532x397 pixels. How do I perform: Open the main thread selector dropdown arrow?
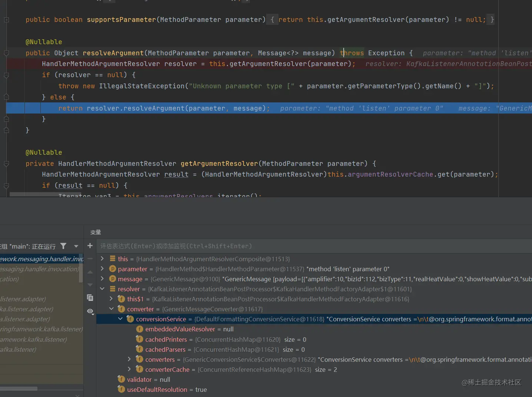tap(76, 246)
